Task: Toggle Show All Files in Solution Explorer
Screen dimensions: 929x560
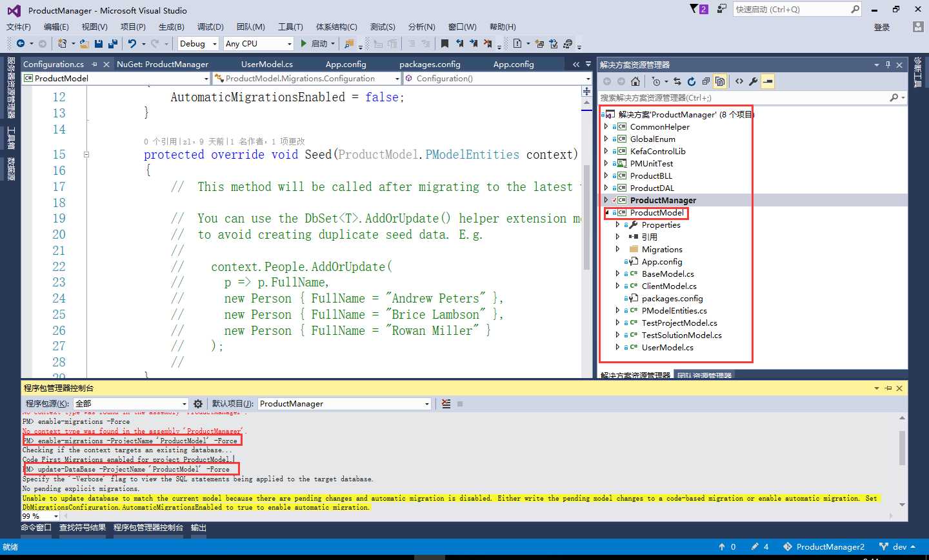Action: click(720, 81)
